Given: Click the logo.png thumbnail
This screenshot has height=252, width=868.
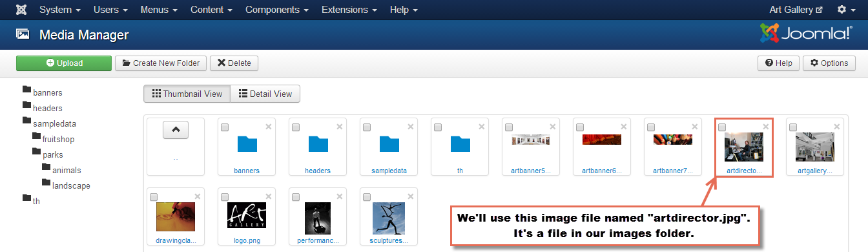Looking at the screenshot, I should 247,215.
